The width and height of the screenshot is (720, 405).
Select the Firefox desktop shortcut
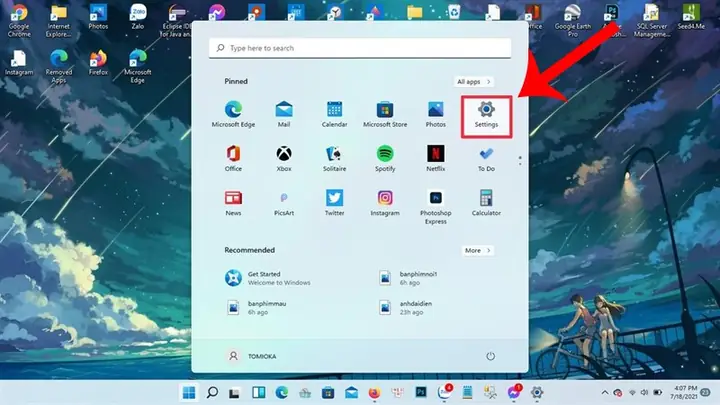pos(98,63)
